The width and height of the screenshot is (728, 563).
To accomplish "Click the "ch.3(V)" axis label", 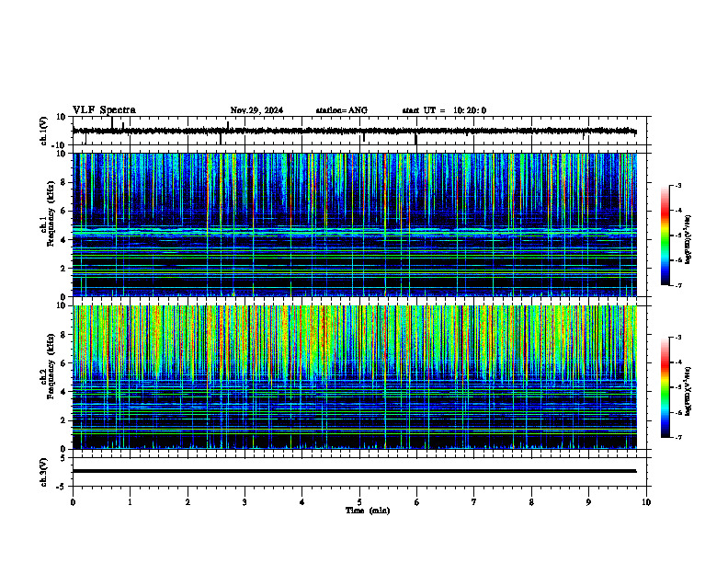I will coord(43,472).
